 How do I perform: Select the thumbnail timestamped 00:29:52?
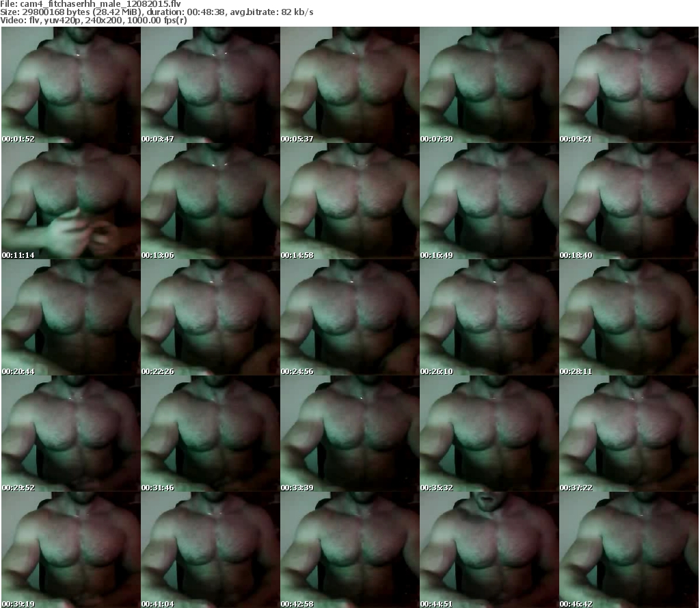[71, 434]
